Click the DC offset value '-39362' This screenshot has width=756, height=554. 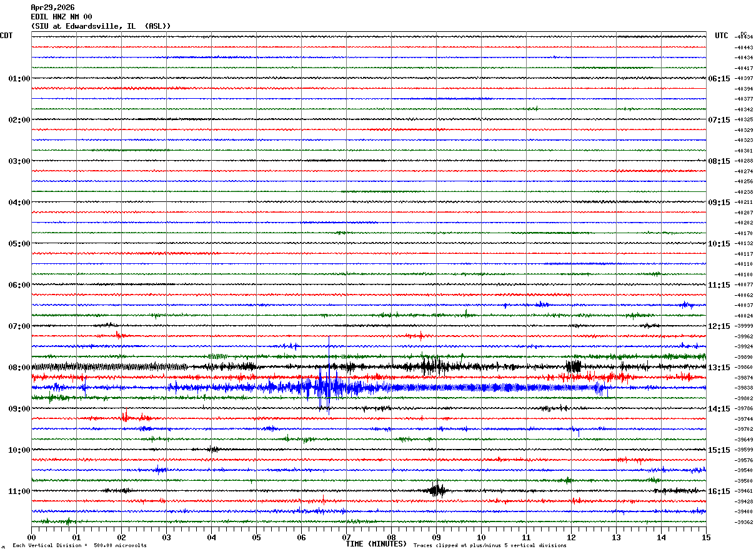click(x=744, y=522)
